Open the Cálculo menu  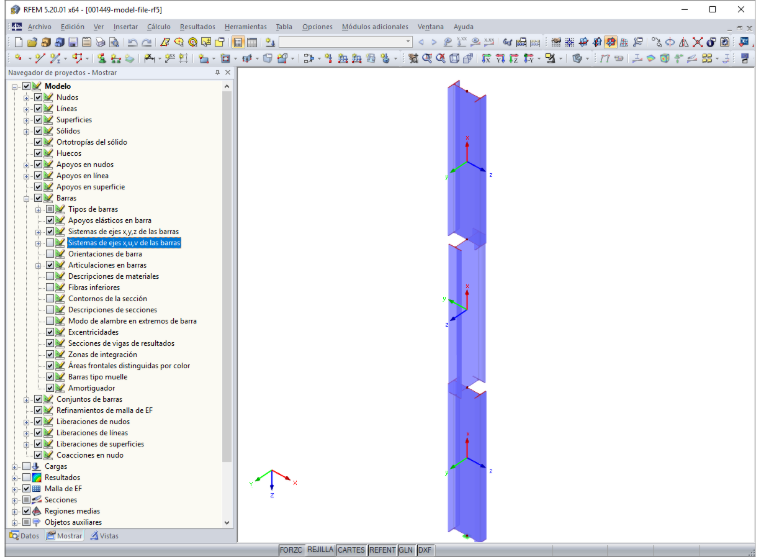coord(158,27)
